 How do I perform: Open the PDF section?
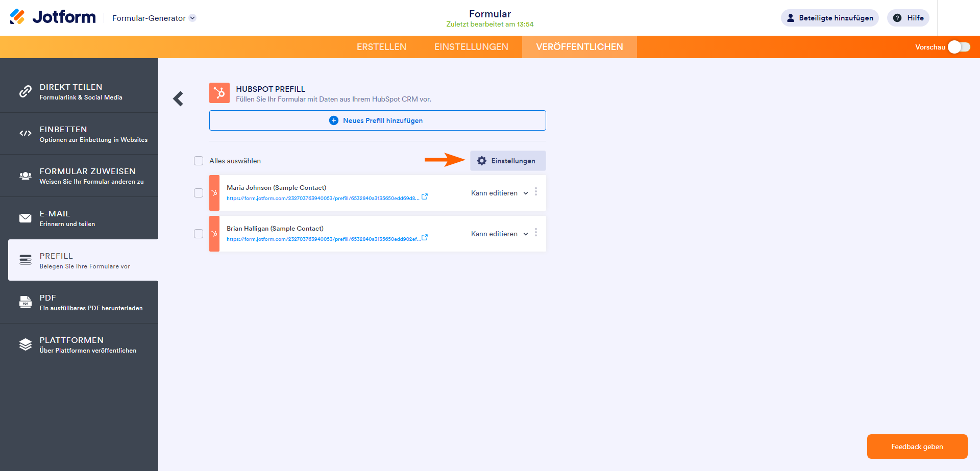tap(79, 302)
